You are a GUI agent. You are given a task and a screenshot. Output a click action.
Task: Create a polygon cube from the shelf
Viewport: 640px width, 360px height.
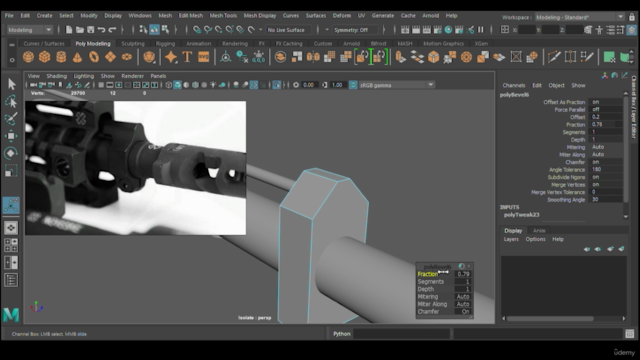[x=44, y=57]
